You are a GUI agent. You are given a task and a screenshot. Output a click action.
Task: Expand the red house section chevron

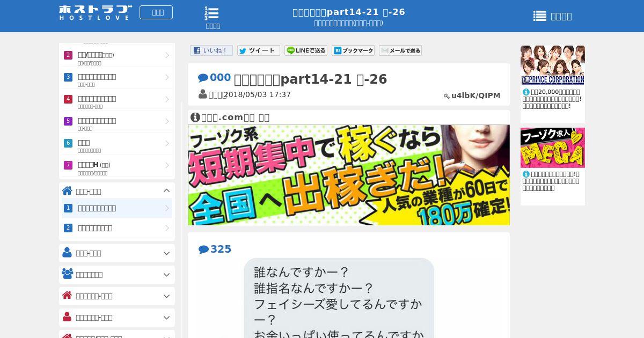[166, 296]
